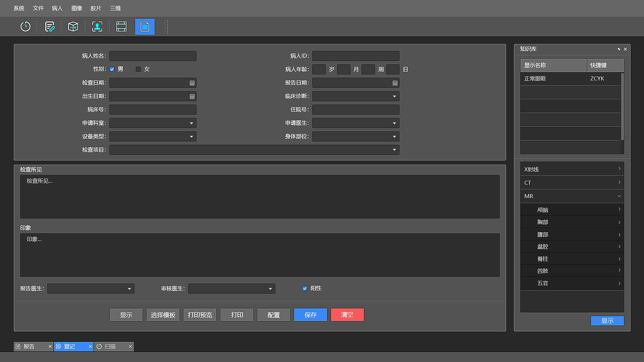Screen dimensions: 644x362
Task: Open the registration edit toolbar icon
Action: point(49,27)
